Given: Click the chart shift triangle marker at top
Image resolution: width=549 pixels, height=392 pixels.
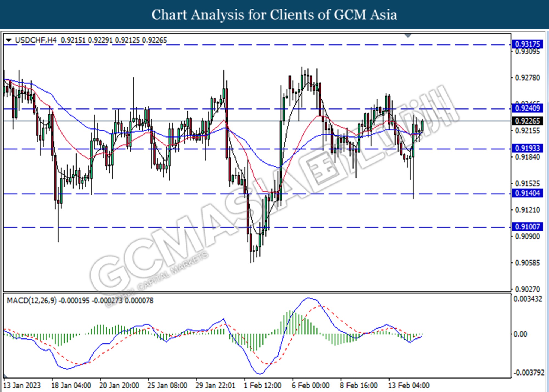Looking at the screenshot, I should (408, 36).
